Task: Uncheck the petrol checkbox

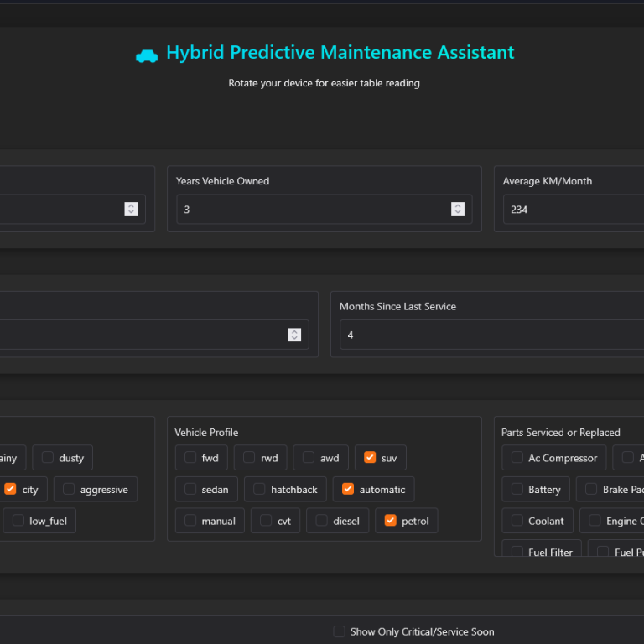Action: (x=390, y=521)
